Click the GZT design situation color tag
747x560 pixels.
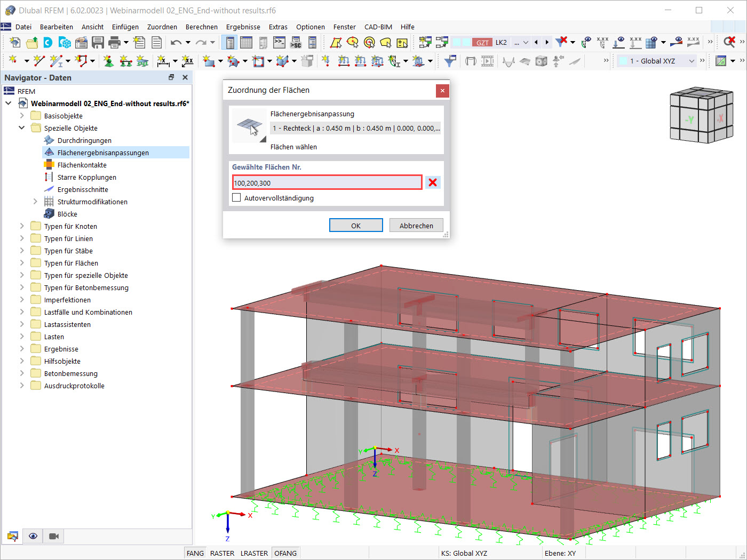(482, 43)
